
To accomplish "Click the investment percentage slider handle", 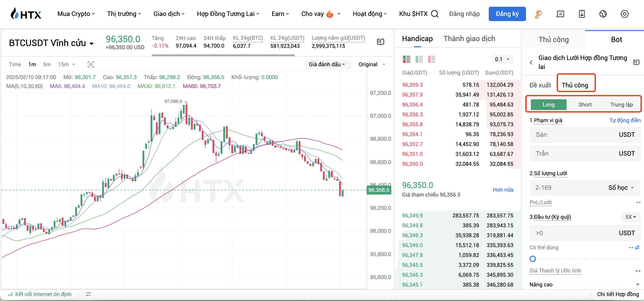I will 532,259.
